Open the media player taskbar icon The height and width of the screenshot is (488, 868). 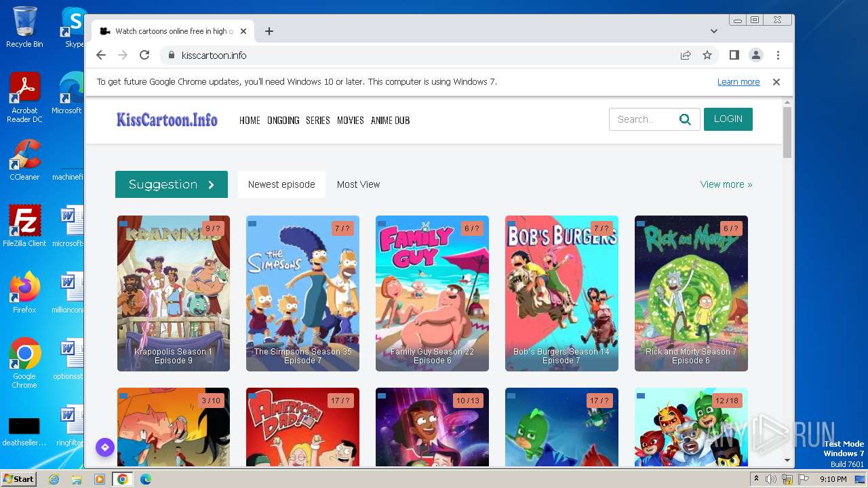(x=100, y=479)
